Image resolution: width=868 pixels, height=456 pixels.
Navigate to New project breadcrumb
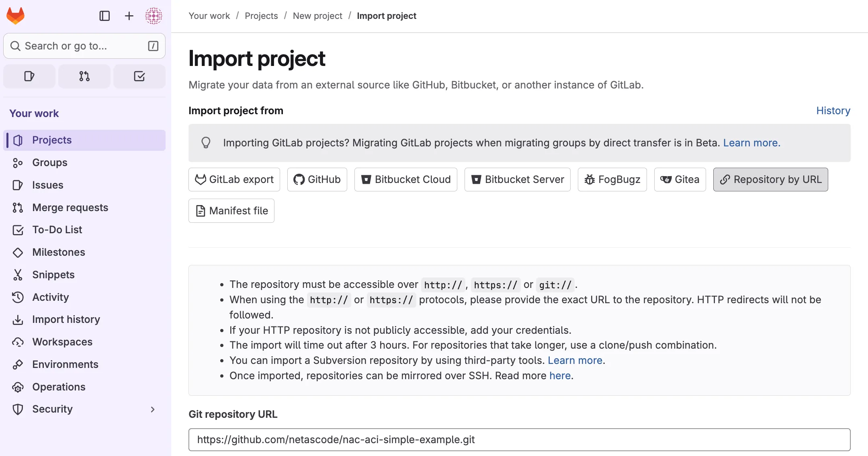click(x=317, y=16)
